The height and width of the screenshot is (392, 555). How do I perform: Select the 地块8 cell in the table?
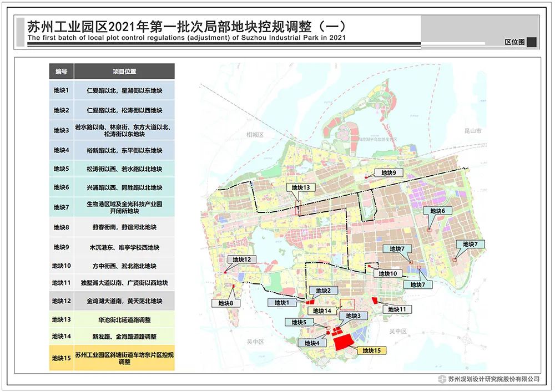pos(61,227)
